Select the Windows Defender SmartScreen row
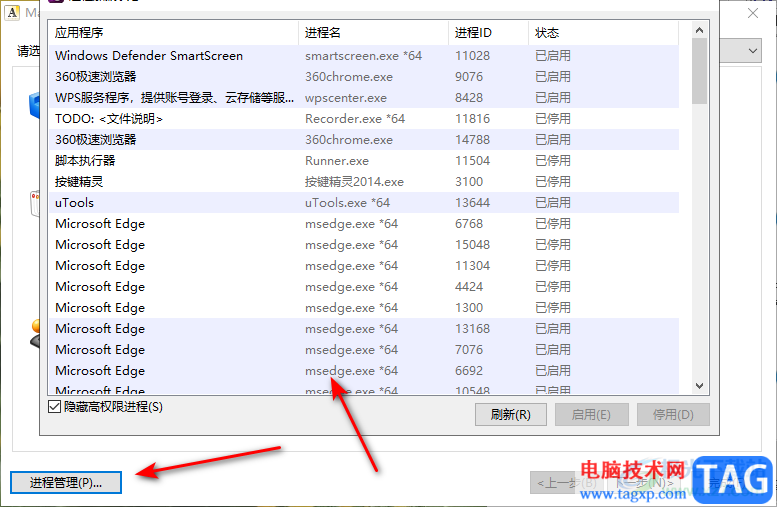This screenshot has width=777, height=507. (364, 56)
